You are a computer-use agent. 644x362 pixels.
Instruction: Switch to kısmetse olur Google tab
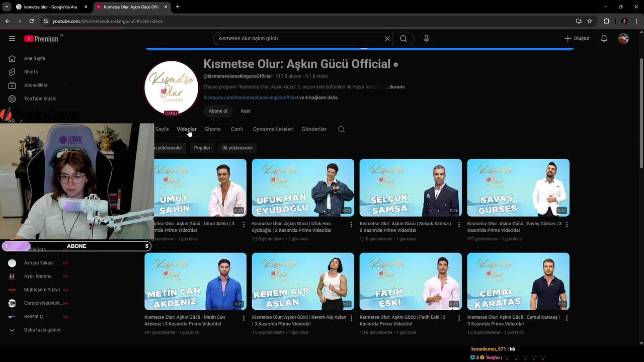tap(52, 7)
